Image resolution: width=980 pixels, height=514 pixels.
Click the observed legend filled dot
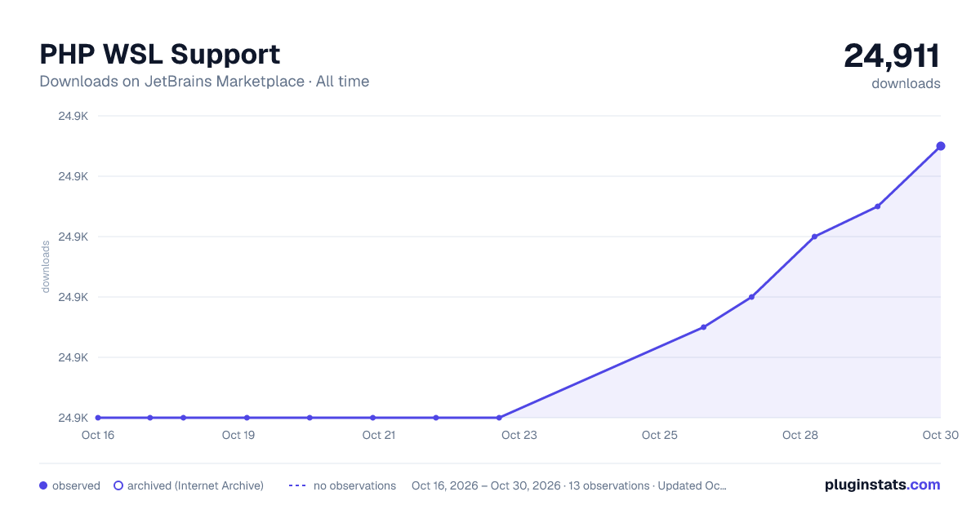43,485
